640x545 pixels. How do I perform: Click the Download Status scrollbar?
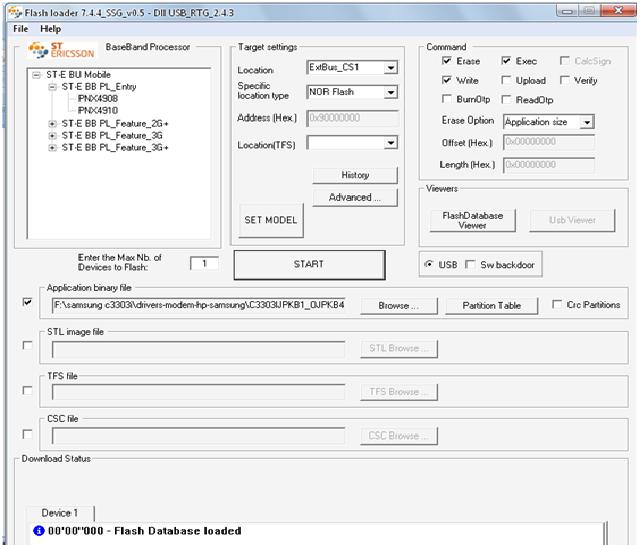coord(606,533)
